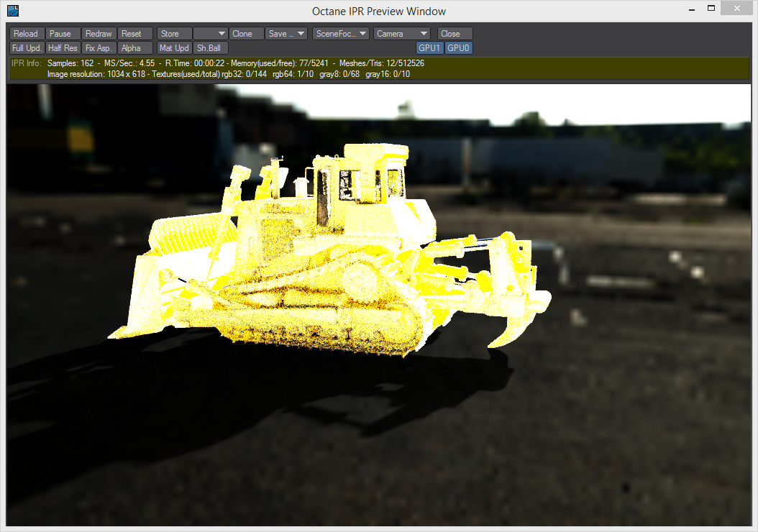Toggle Mat Upd option

point(175,48)
